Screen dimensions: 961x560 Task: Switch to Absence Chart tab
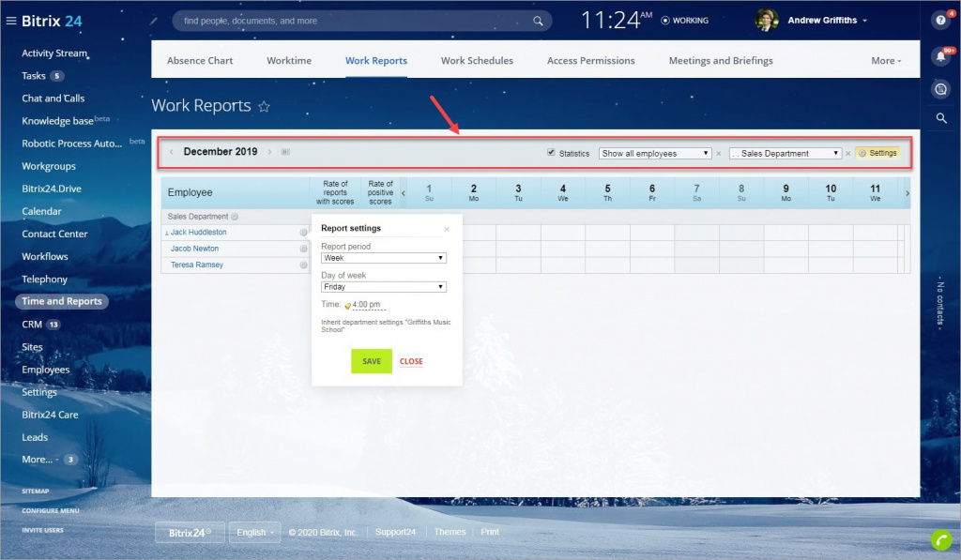tap(200, 61)
